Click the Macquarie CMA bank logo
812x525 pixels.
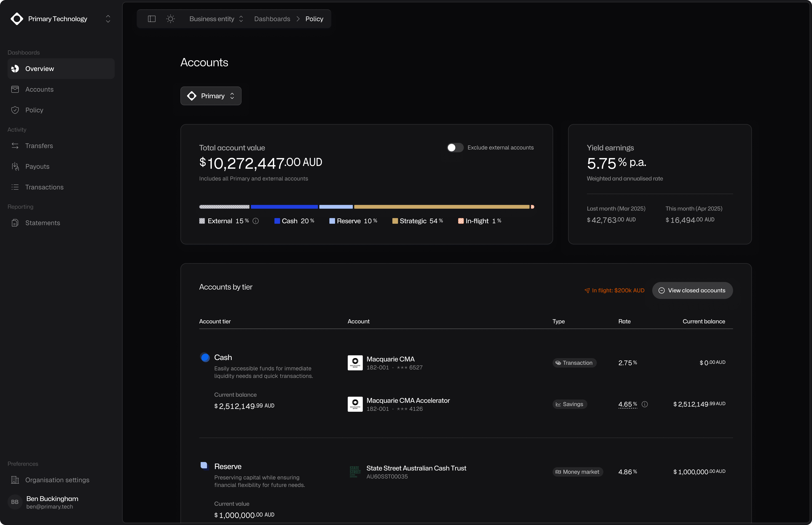click(355, 363)
